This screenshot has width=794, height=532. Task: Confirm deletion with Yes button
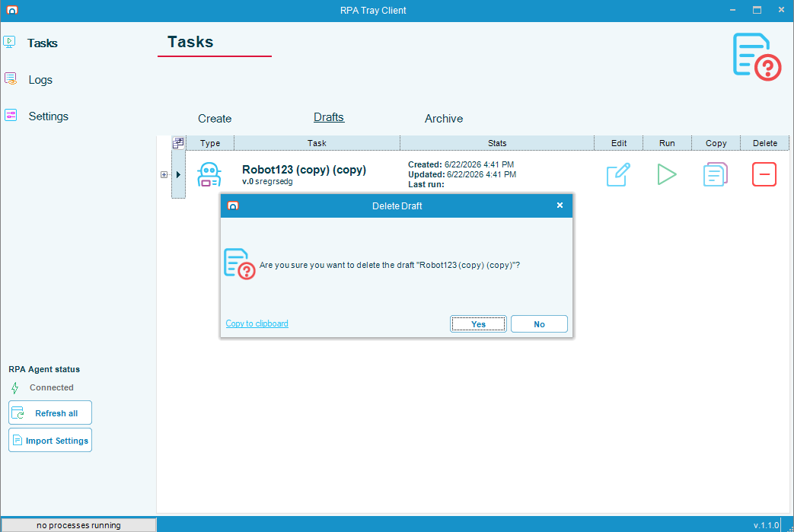[478, 324]
